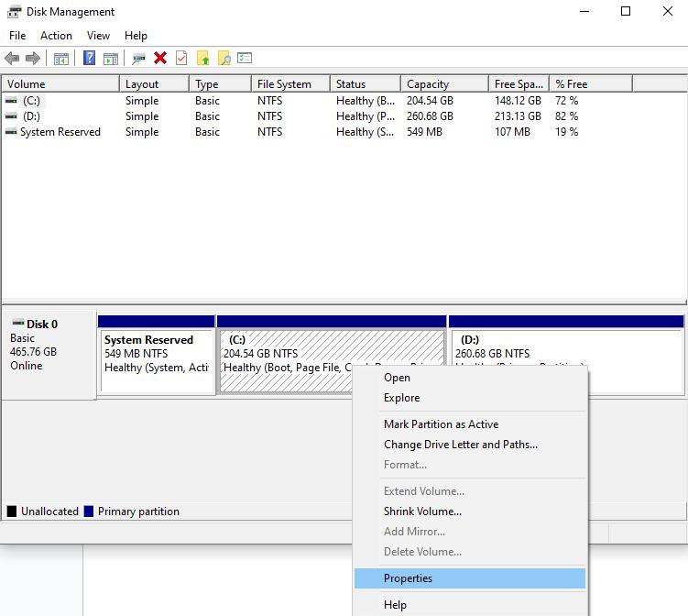Image resolution: width=688 pixels, height=616 pixels.
Task: Click the Properties checkmark page toolbar icon
Action: click(x=181, y=59)
